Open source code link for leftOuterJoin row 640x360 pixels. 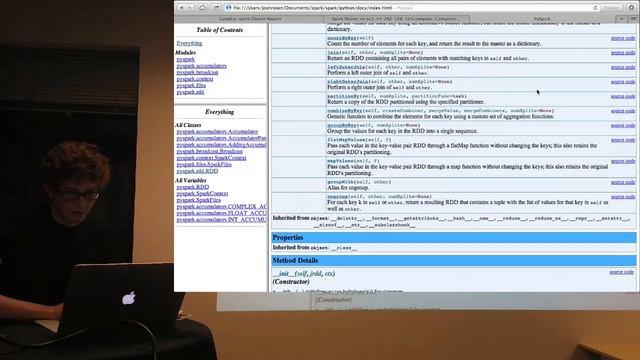(x=623, y=67)
